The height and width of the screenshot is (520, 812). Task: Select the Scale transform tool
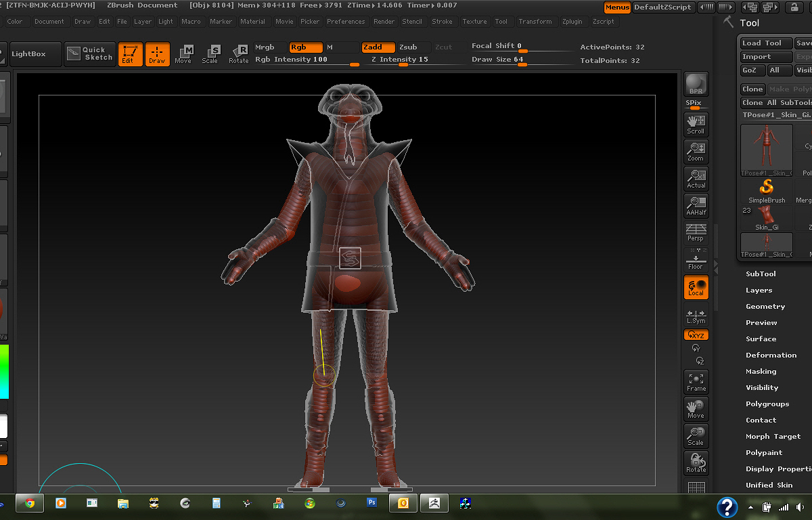pos(210,54)
